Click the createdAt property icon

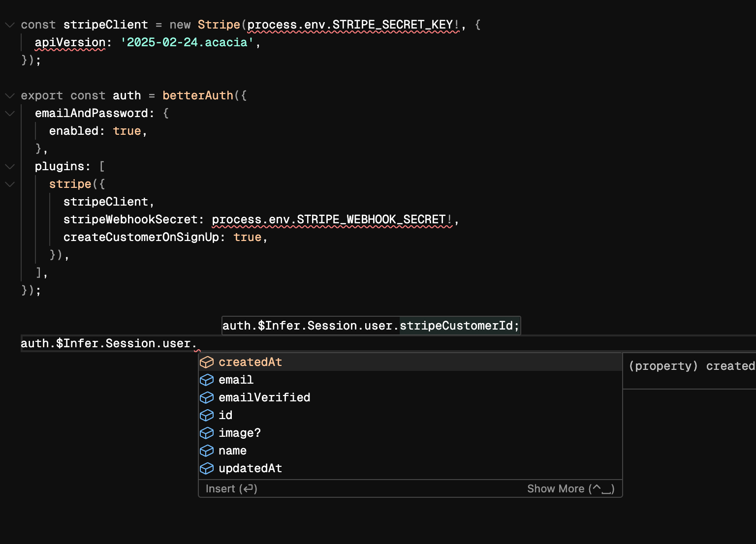coord(207,363)
